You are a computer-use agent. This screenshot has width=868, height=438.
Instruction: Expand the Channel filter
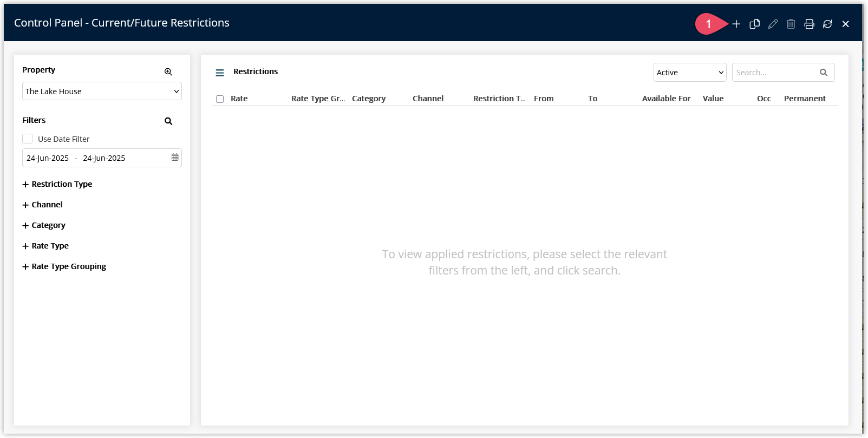tap(42, 205)
